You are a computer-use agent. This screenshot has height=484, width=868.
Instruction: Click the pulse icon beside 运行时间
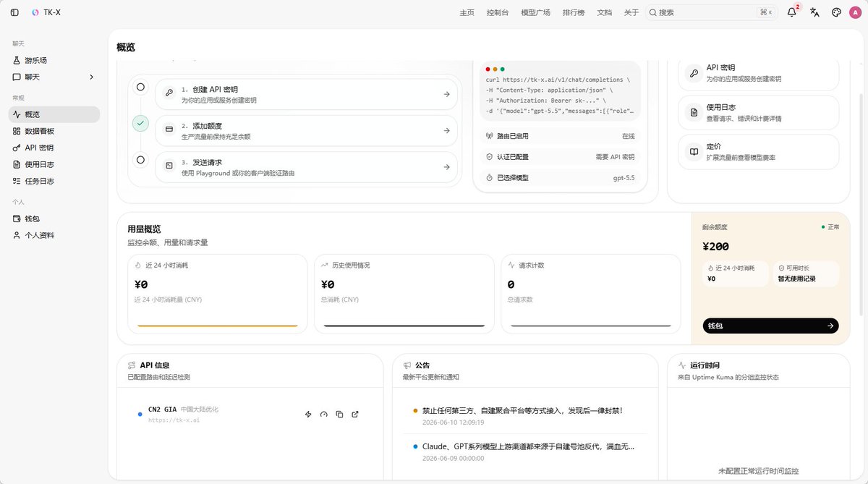click(x=682, y=365)
